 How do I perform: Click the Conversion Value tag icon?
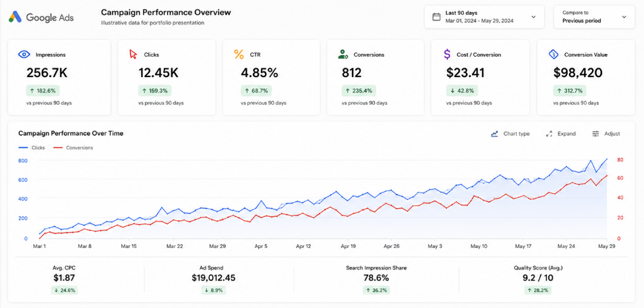click(553, 54)
